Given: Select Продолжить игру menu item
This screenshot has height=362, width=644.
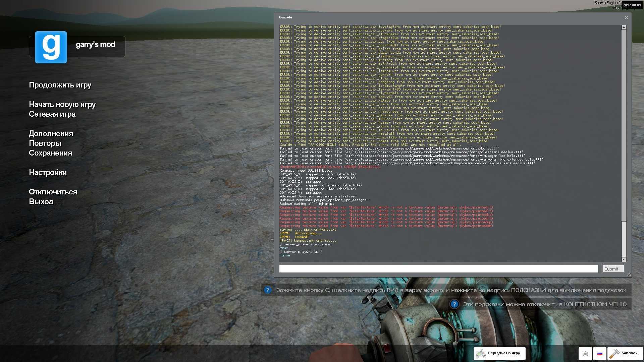Looking at the screenshot, I should [60, 85].
